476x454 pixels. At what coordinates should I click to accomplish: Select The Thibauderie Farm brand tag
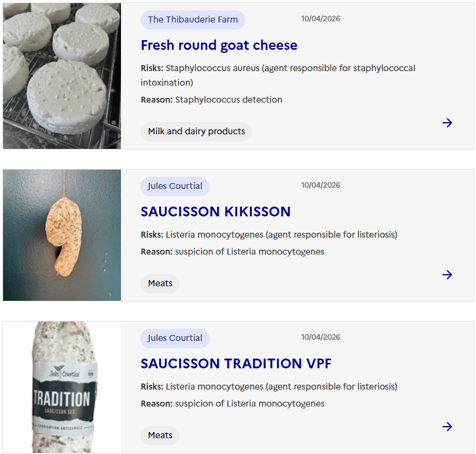point(193,19)
